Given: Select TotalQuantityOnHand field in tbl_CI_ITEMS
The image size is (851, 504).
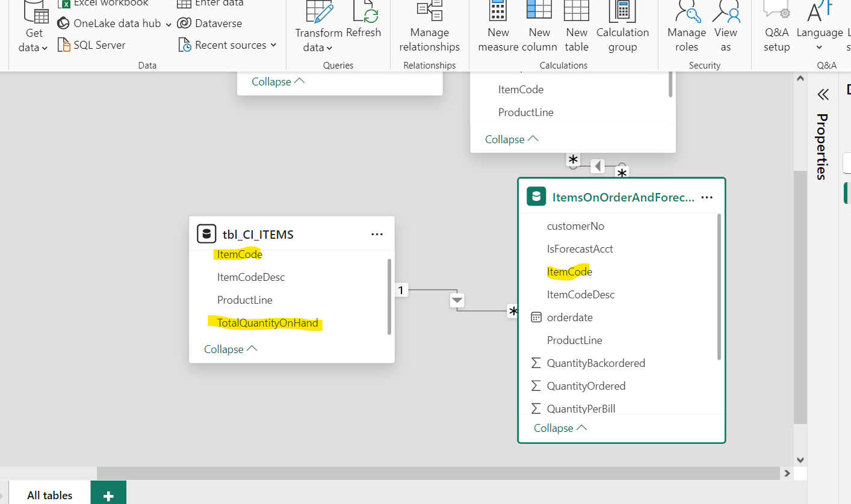Looking at the screenshot, I should point(267,323).
